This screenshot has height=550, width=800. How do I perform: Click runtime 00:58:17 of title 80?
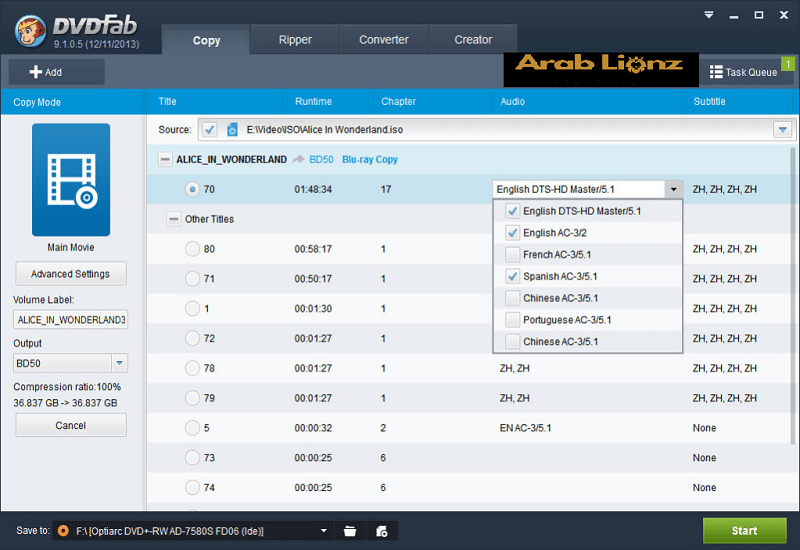[313, 249]
